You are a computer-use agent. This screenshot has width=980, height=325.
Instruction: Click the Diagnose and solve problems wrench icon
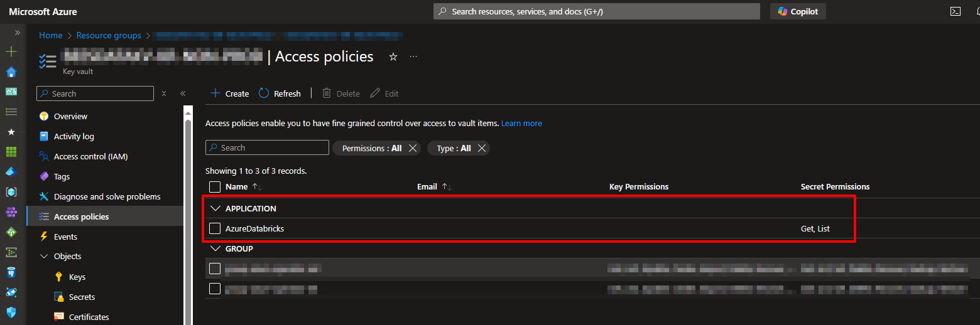click(43, 196)
